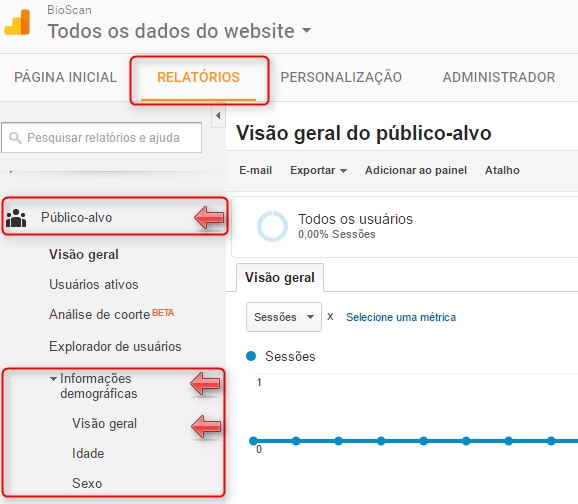
Task: Click the Público-alvo people icon
Action: pos(16,218)
